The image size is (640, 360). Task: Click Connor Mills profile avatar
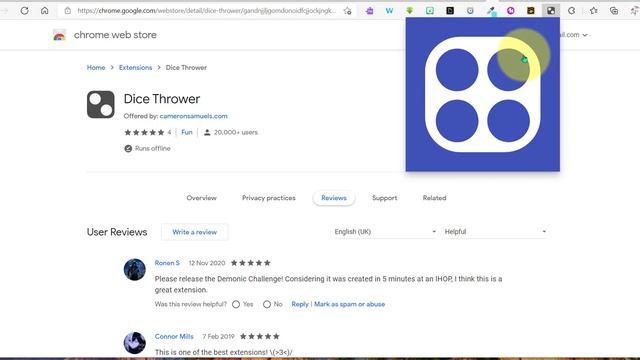[x=135, y=342]
